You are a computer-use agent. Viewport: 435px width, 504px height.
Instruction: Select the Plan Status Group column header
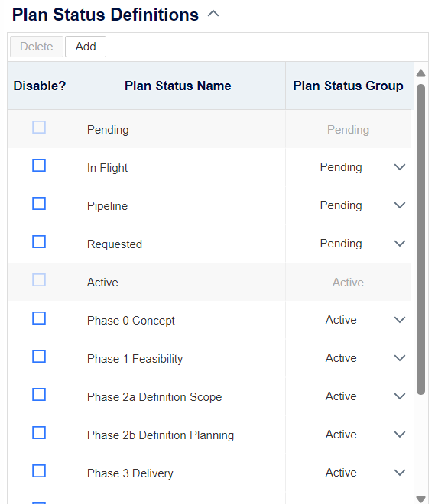348,86
